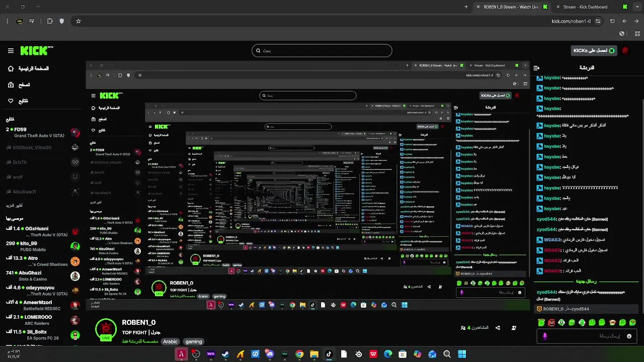The height and width of the screenshot is (362, 644).
Task: Click the kick.com/roben1-0 address bar
Action: [571, 21]
